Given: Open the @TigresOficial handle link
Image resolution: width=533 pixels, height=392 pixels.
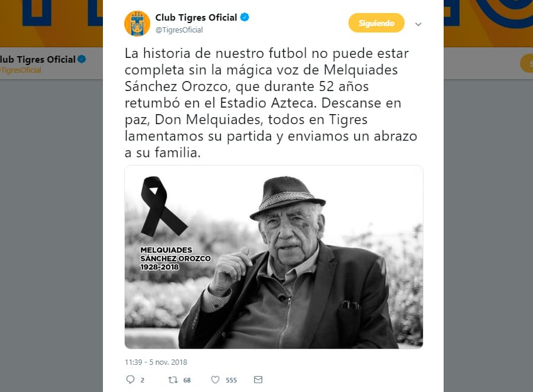Looking at the screenshot, I should [179, 30].
